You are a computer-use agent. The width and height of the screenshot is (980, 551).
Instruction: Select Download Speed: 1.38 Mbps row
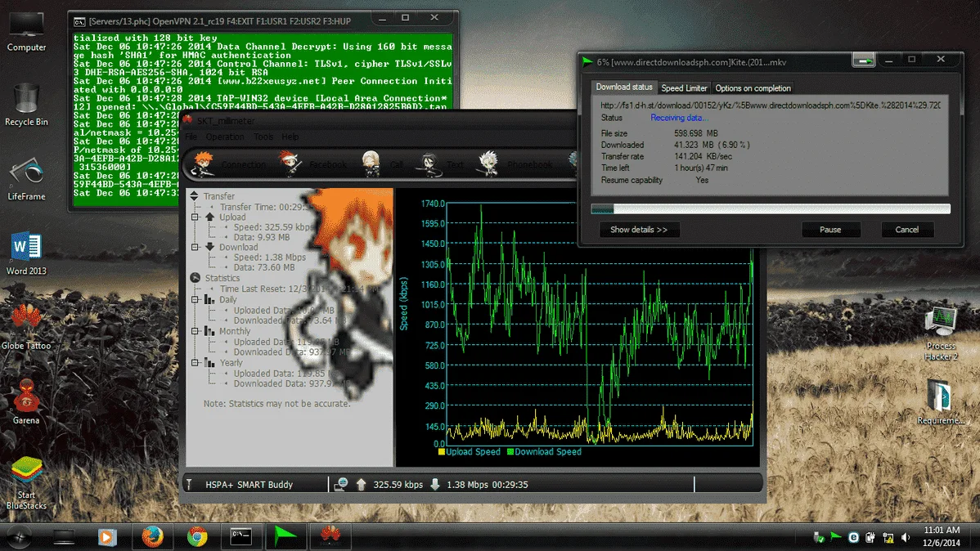pyautogui.click(x=269, y=258)
